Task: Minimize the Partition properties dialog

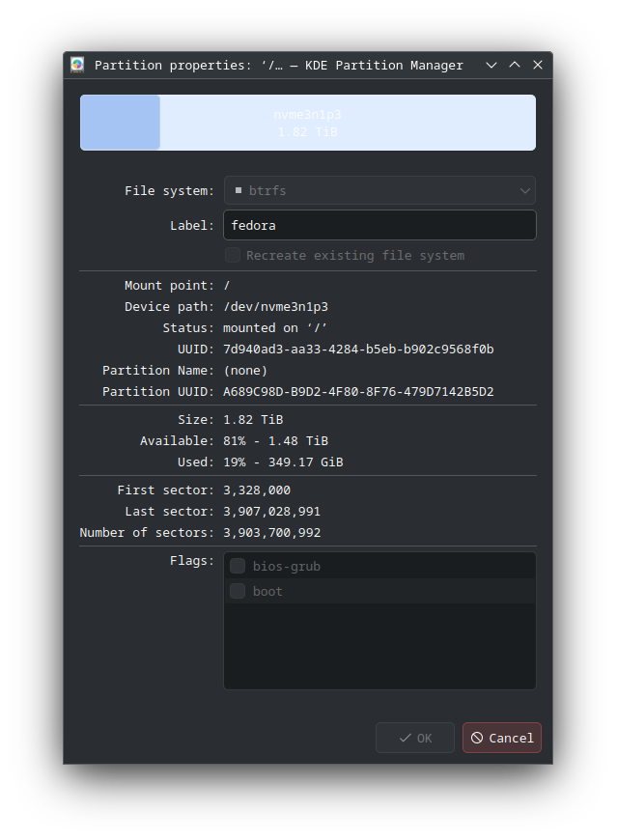Action: [x=491, y=65]
